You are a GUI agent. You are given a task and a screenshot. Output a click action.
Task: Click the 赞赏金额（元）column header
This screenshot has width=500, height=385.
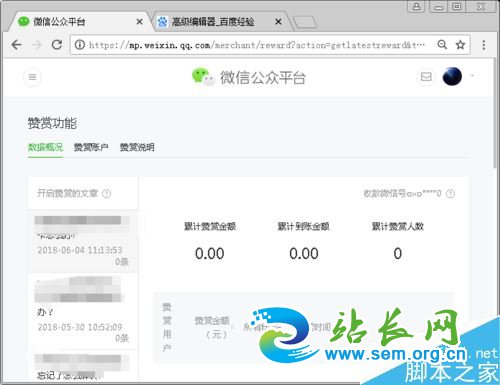212,327
